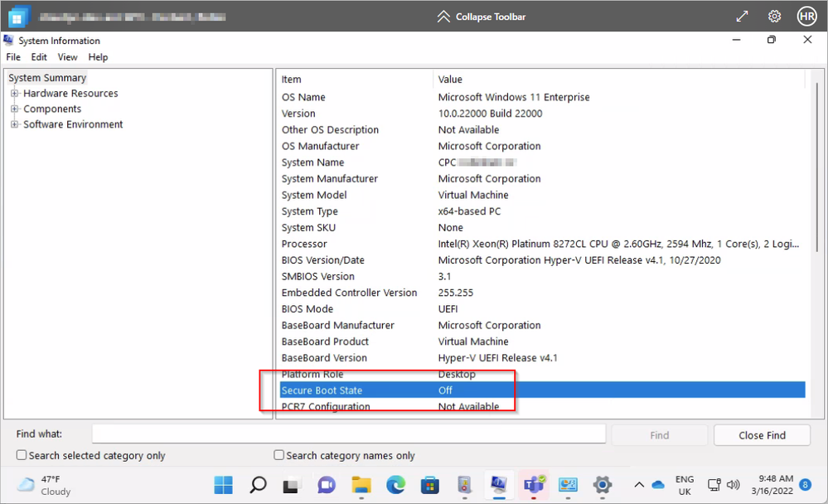This screenshot has width=828, height=504.
Task: Expand the Hardware Resources node
Action: (14, 94)
